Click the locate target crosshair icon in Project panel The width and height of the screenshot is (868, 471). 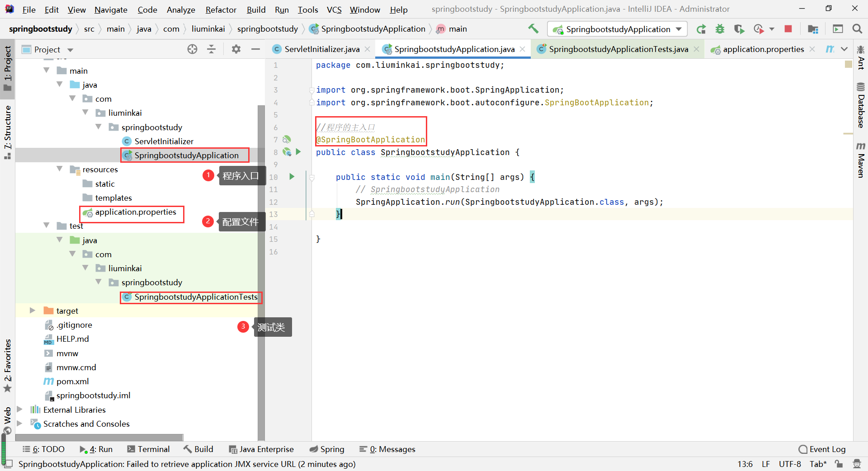pos(192,49)
